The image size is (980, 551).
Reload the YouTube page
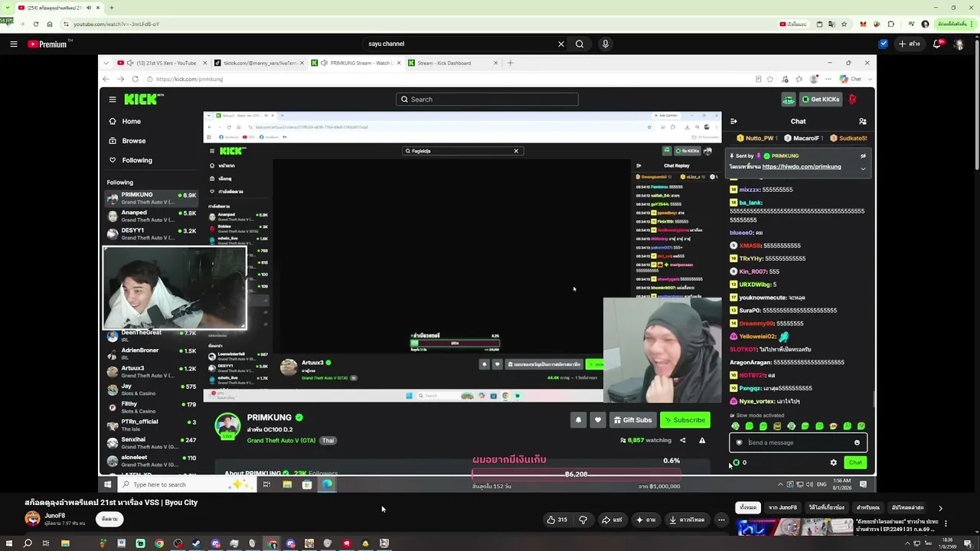pos(35,24)
